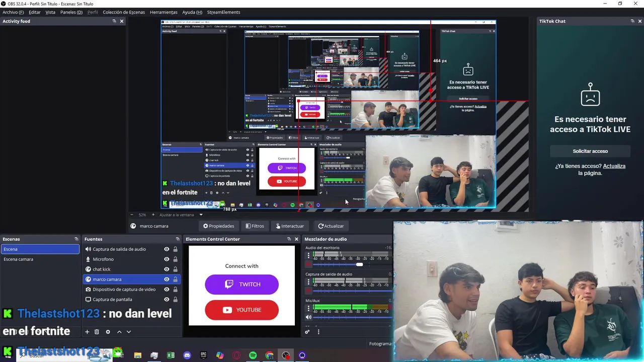
Task: Close the Elements Control Center panel
Action: 296,239
